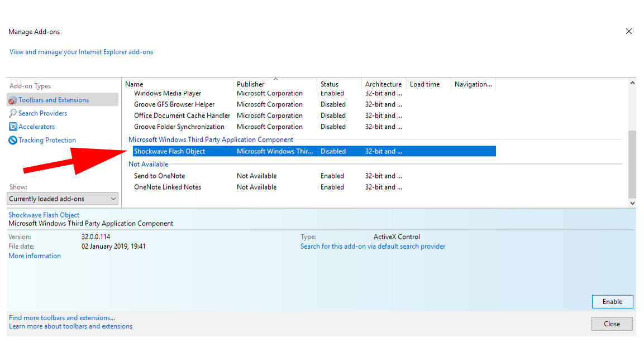Select Search Providers add-on type

(42, 113)
